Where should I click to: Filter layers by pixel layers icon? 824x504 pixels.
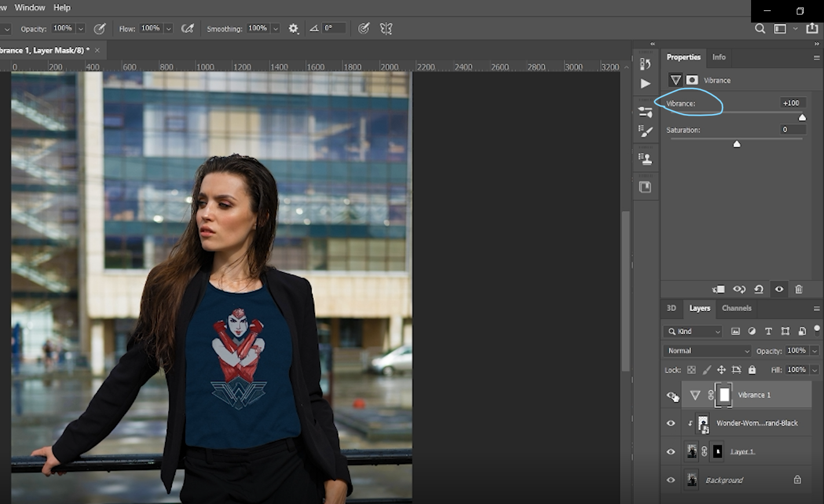[x=735, y=332]
